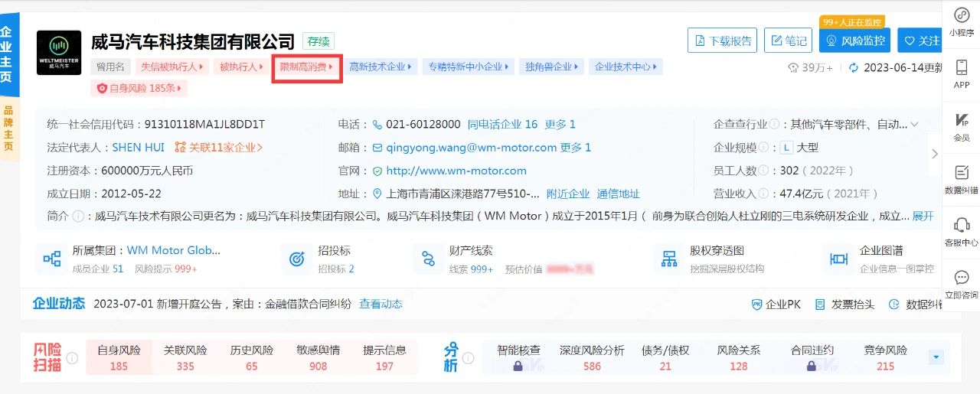Select the 自身风险 185 tab
The height and width of the screenshot is (394, 980).
point(119,358)
